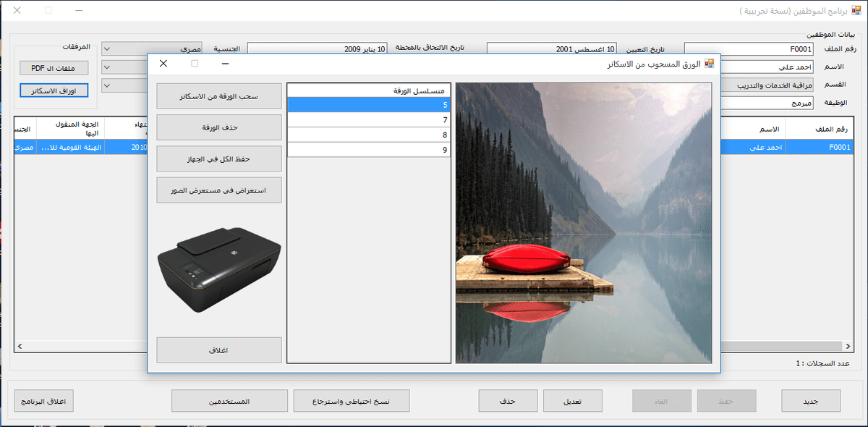
Task: Select paper serial 9 in the list
Action: pyautogui.click(x=368, y=150)
